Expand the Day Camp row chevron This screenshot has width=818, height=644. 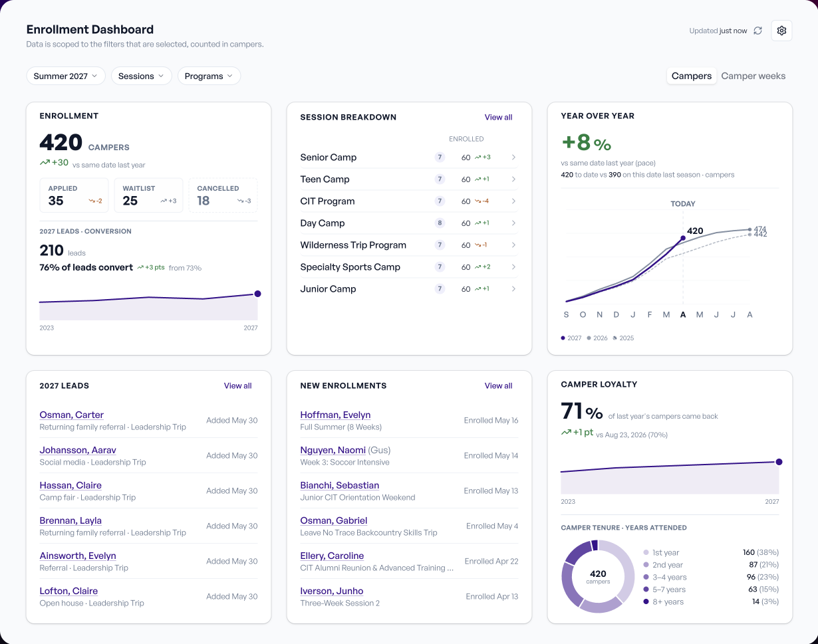[x=513, y=223]
